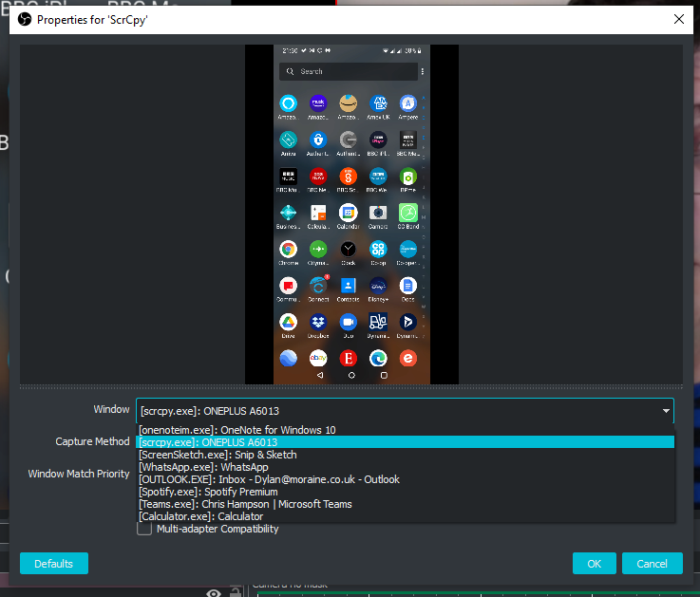The image size is (700, 597).
Task: Select Teams.exe Chris Hampson Microsoft Teams
Action: (405, 504)
